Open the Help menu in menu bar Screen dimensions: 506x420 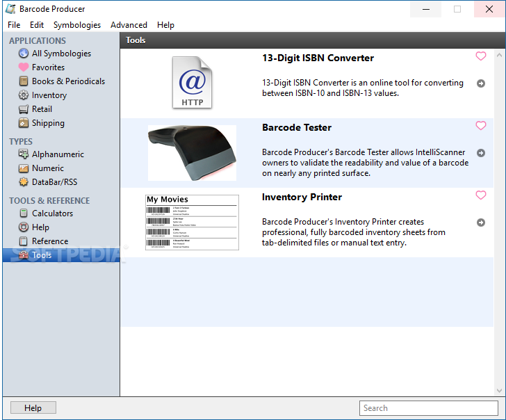pyautogui.click(x=165, y=25)
